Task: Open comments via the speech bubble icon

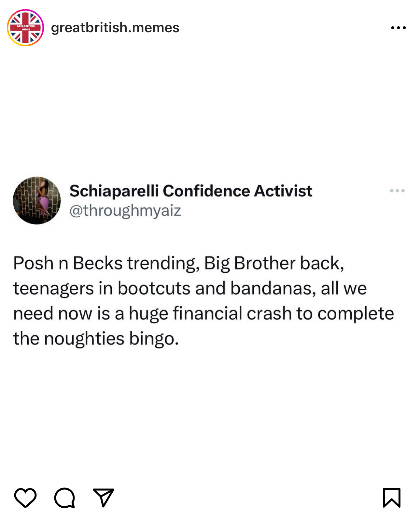Action: (x=65, y=498)
